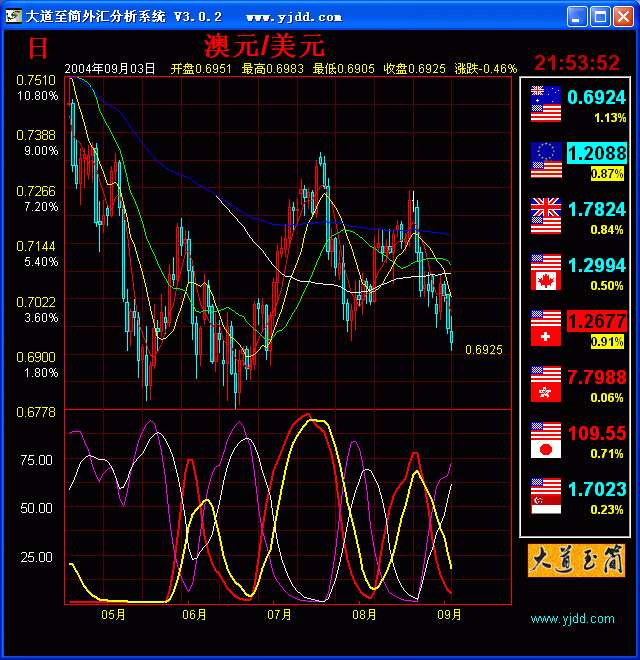Click the 1.13% change under 0.6924
Screen dimensions: 640x660
(610, 118)
